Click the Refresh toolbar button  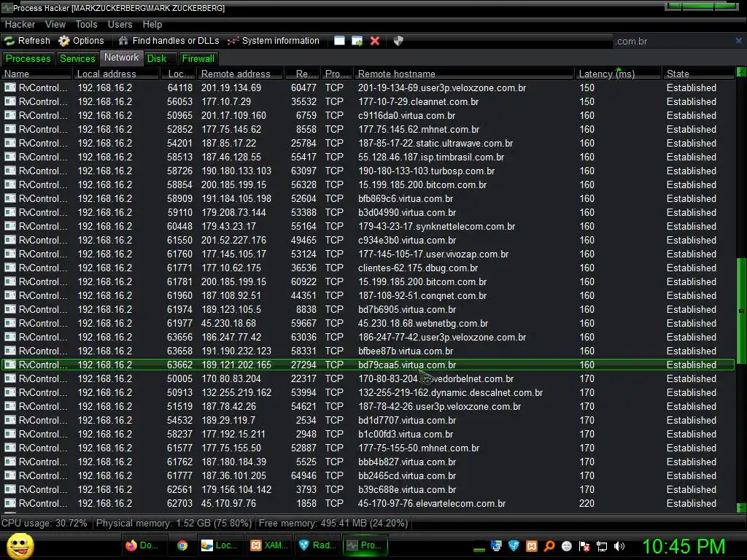click(x=27, y=41)
